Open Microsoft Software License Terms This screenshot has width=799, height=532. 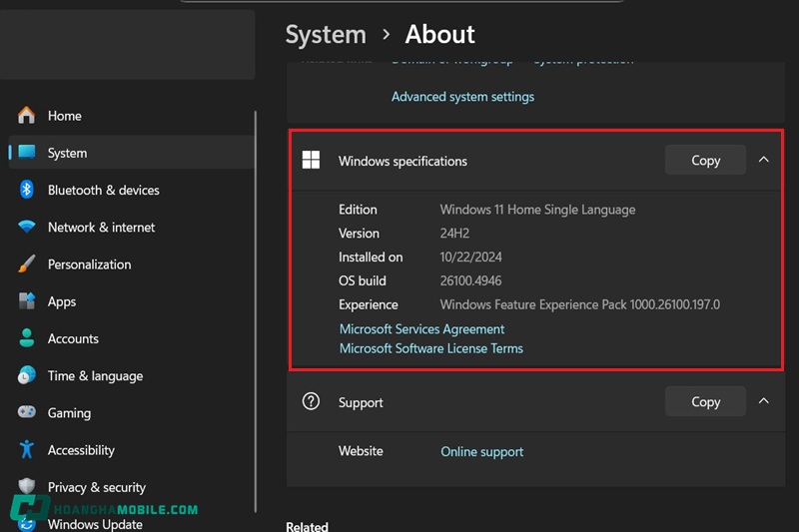430,348
